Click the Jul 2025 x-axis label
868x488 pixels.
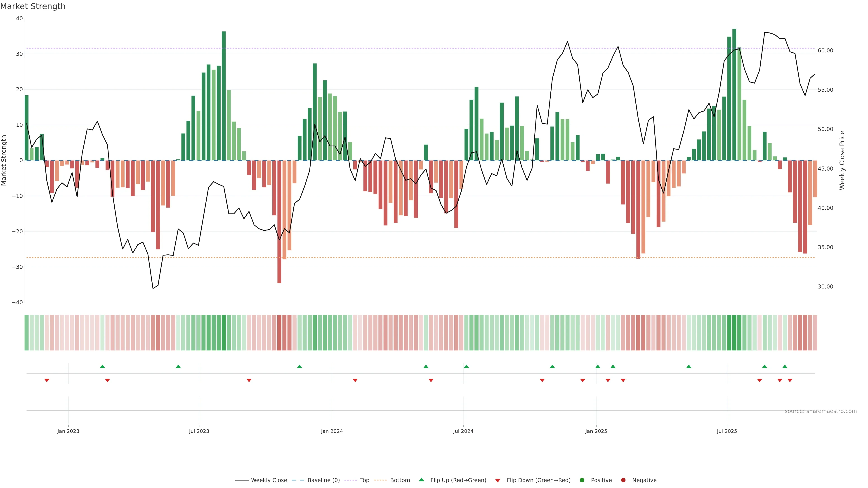pyautogui.click(x=727, y=431)
